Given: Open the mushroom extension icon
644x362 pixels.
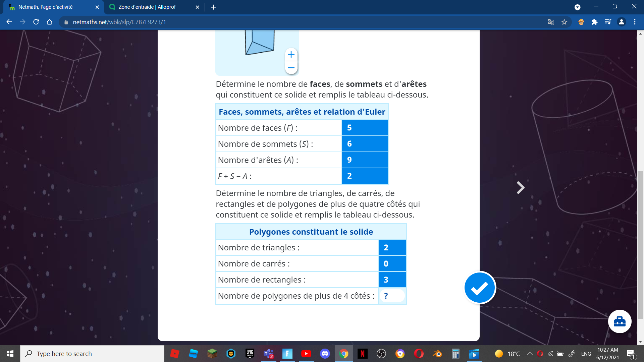Looking at the screenshot, I should coord(581,22).
